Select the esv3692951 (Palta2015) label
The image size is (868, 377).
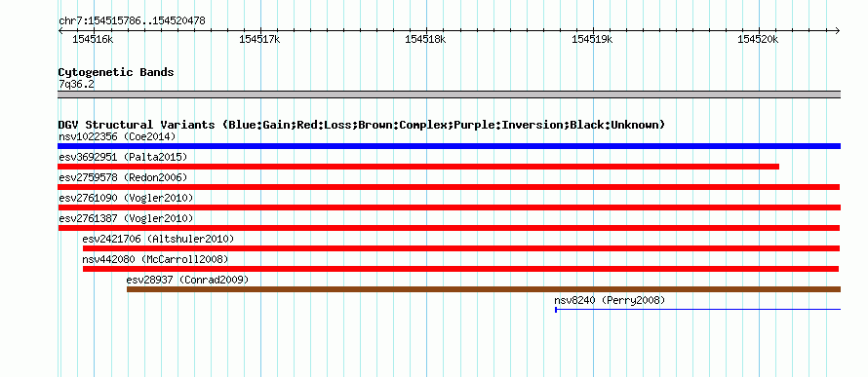123,157
